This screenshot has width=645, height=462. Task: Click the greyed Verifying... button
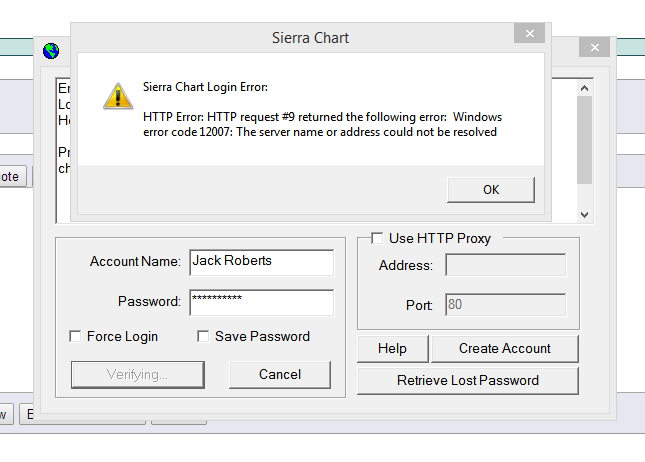(x=136, y=374)
